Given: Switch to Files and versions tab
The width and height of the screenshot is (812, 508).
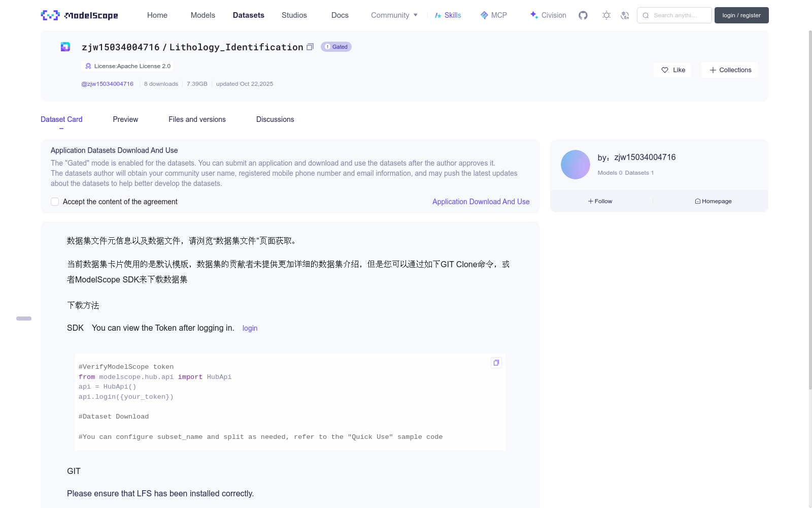Looking at the screenshot, I should [197, 119].
